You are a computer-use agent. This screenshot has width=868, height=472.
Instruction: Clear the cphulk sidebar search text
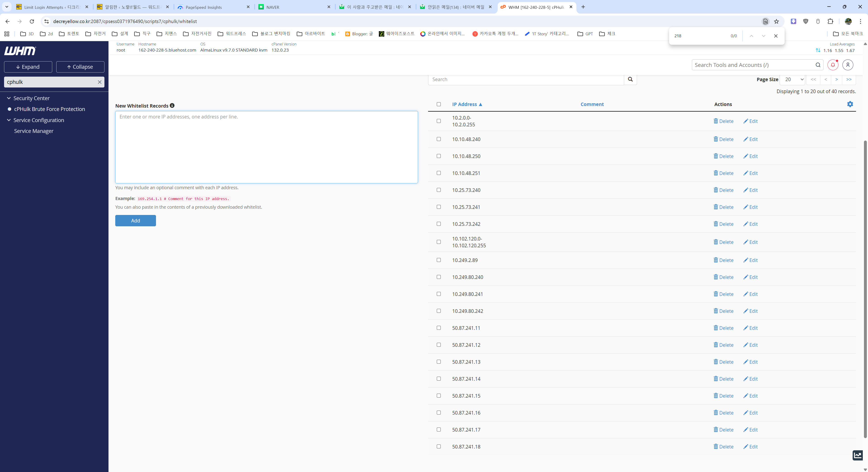point(99,82)
